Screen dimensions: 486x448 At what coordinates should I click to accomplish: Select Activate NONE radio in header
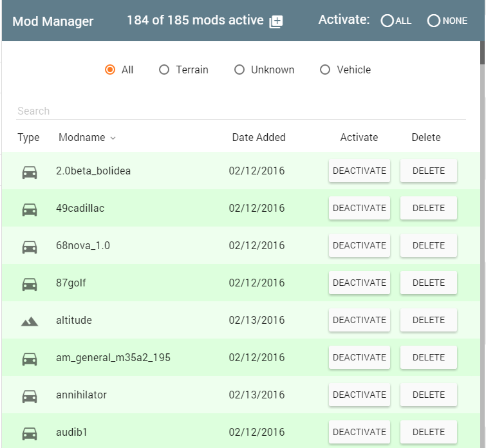(x=434, y=21)
